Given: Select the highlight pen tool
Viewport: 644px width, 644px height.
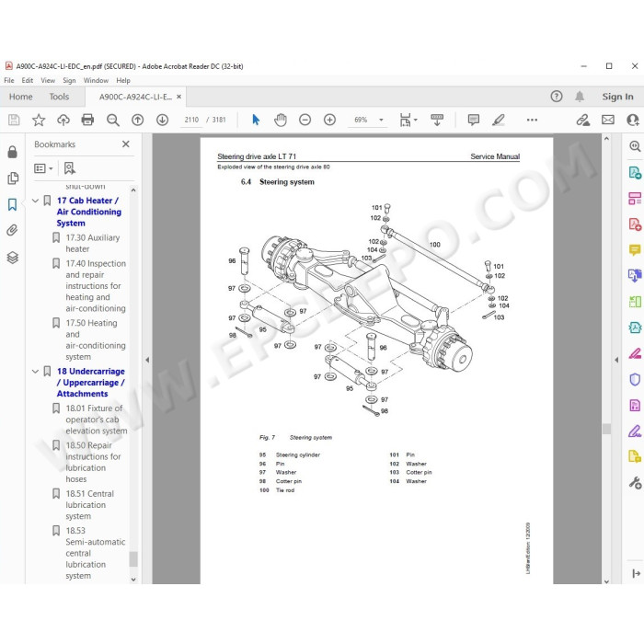Looking at the screenshot, I should (x=499, y=120).
